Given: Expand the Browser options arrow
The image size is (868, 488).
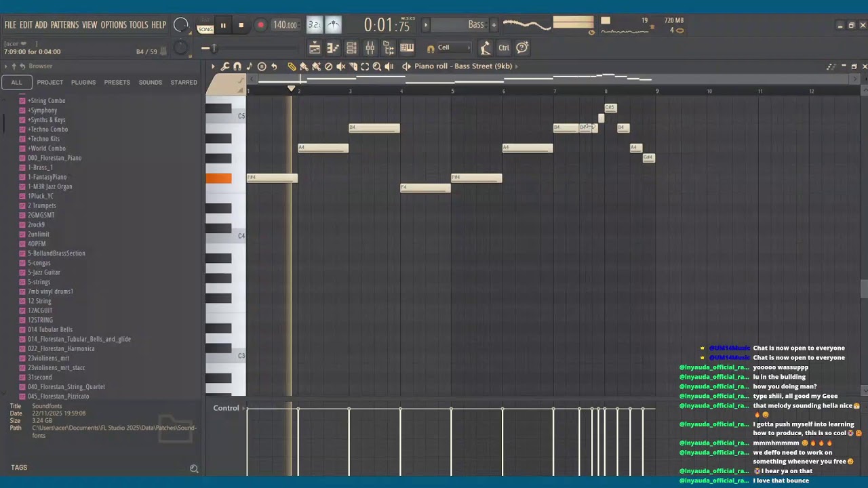Looking at the screenshot, I should (x=6, y=66).
